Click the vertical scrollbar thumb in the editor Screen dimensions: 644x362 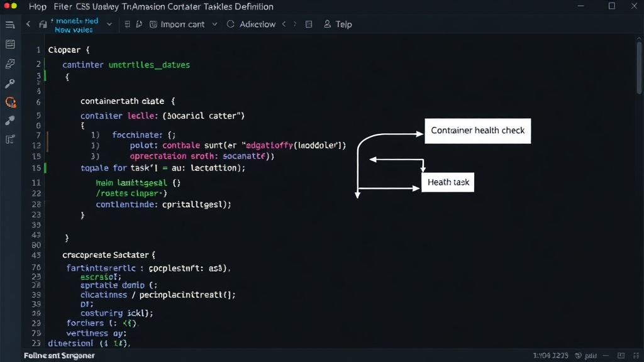click(639, 68)
